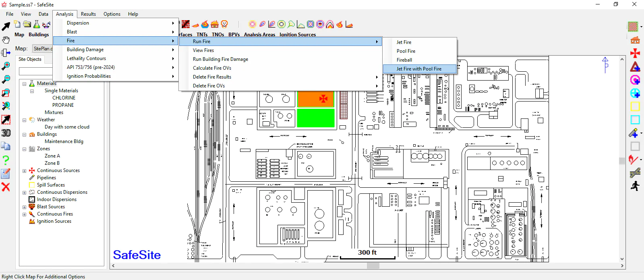Click the red X delete icon
This screenshot has width=644, height=280.
6,187
